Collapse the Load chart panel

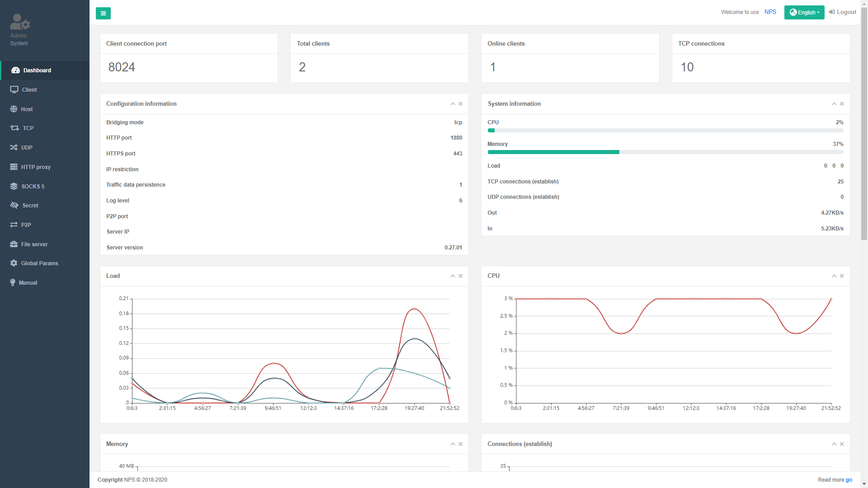(x=453, y=276)
